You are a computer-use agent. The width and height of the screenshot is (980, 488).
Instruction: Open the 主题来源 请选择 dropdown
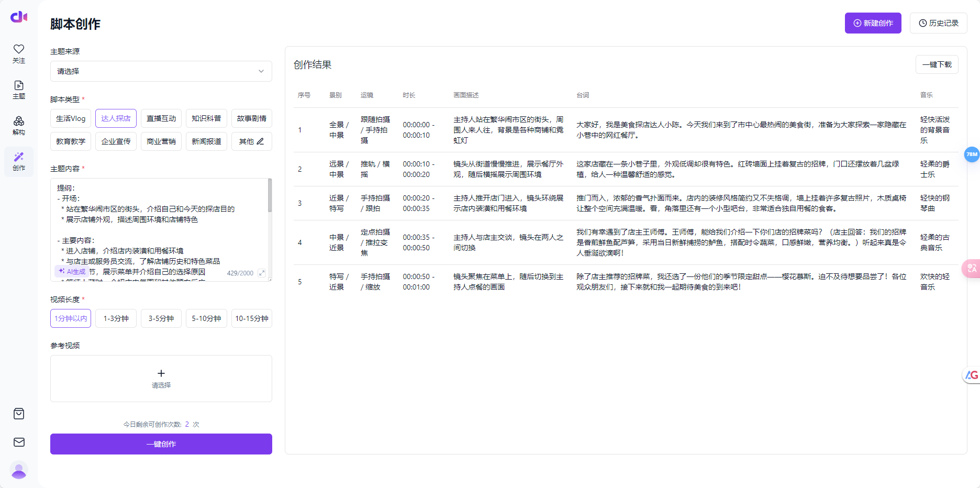click(x=161, y=71)
